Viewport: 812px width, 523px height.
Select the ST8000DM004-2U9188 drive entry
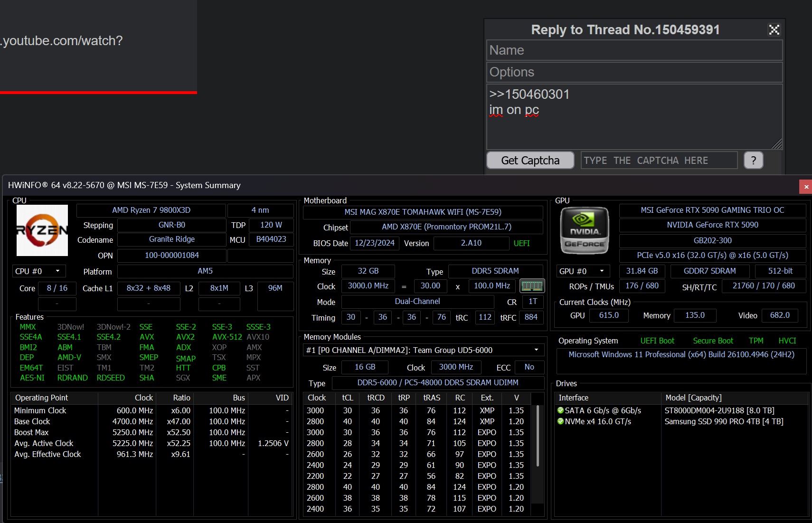click(x=682, y=410)
